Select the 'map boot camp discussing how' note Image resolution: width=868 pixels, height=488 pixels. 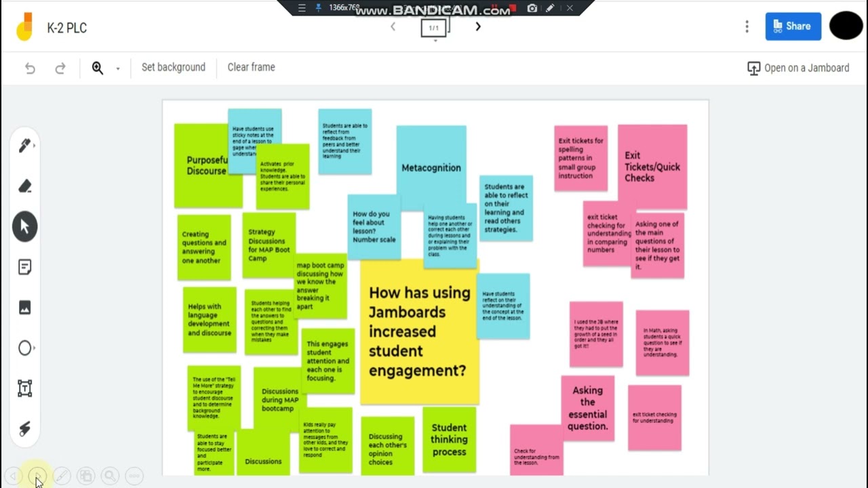click(320, 286)
